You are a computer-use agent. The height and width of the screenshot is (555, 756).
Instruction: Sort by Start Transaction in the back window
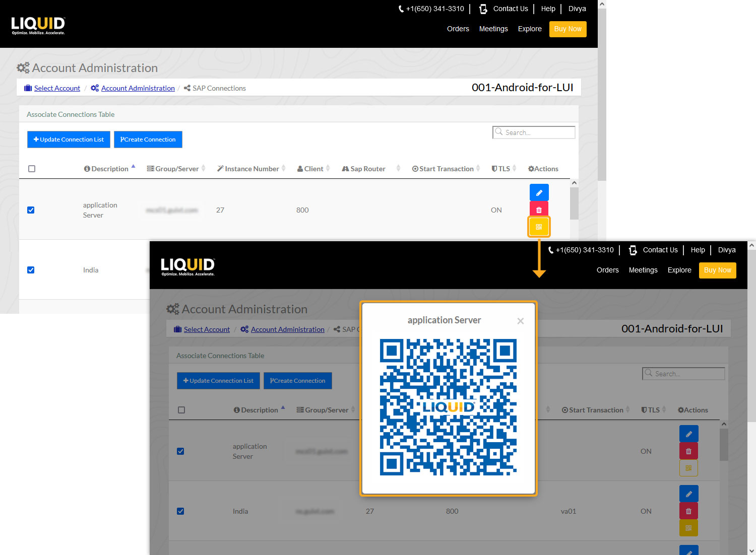point(446,169)
